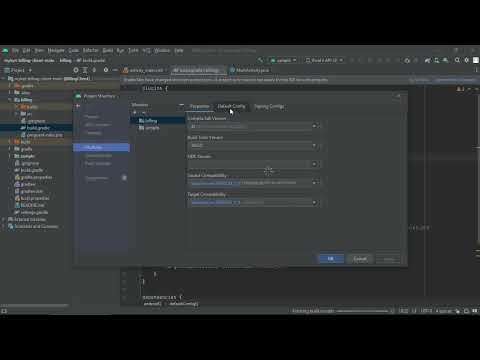Open the Window menu

[162, 51]
